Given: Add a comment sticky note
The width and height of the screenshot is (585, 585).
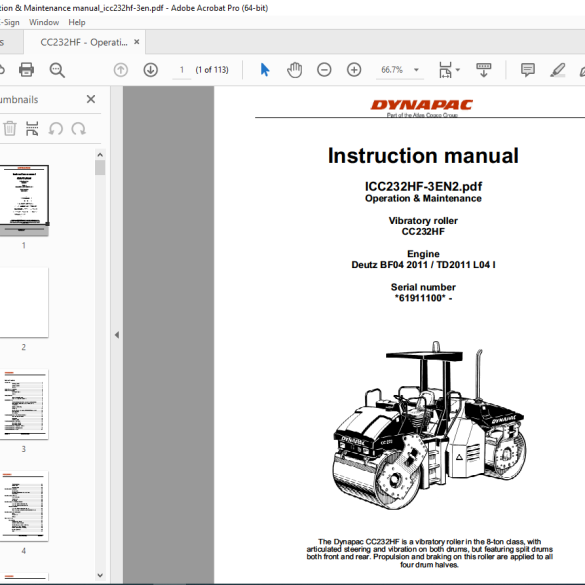Looking at the screenshot, I should (x=528, y=70).
